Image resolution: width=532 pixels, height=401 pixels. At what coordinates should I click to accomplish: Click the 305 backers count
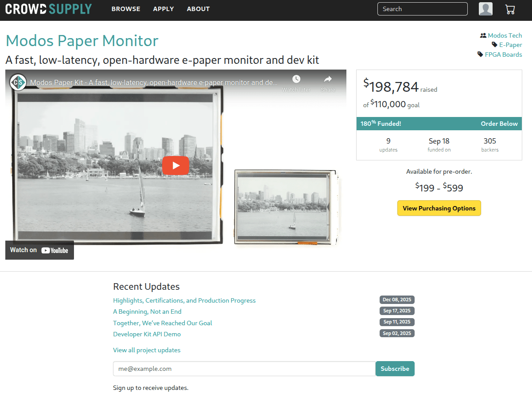click(x=490, y=144)
